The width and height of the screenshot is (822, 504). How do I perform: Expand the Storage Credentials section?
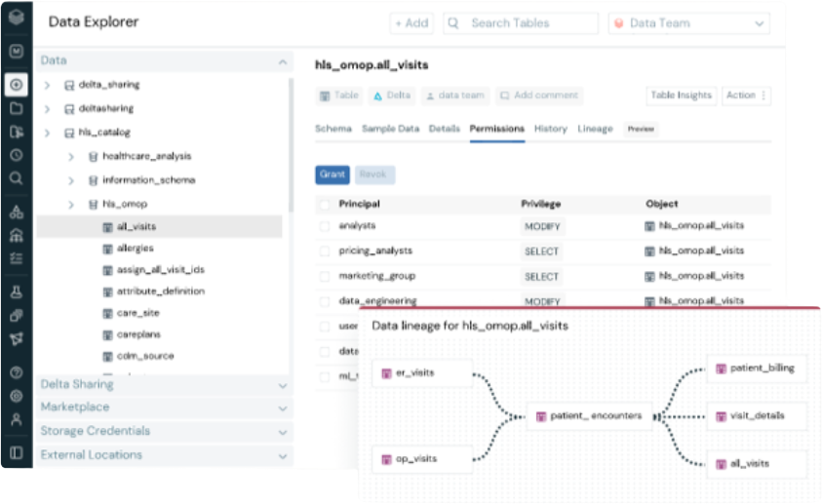[283, 432]
